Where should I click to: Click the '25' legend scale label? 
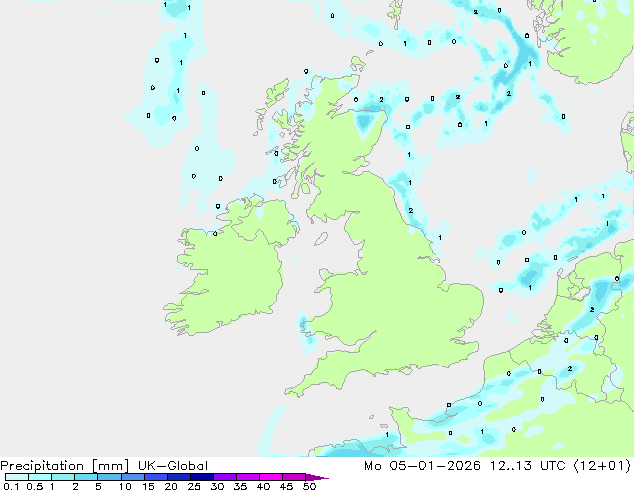194,486
